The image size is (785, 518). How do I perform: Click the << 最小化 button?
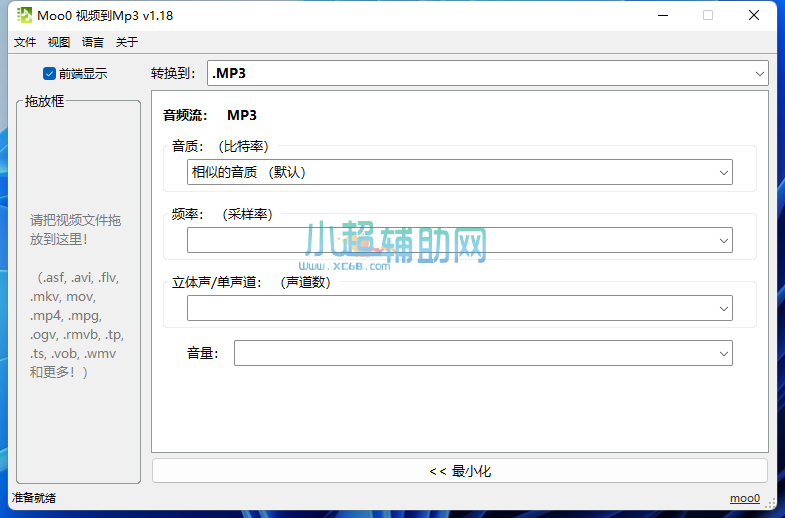(460, 471)
